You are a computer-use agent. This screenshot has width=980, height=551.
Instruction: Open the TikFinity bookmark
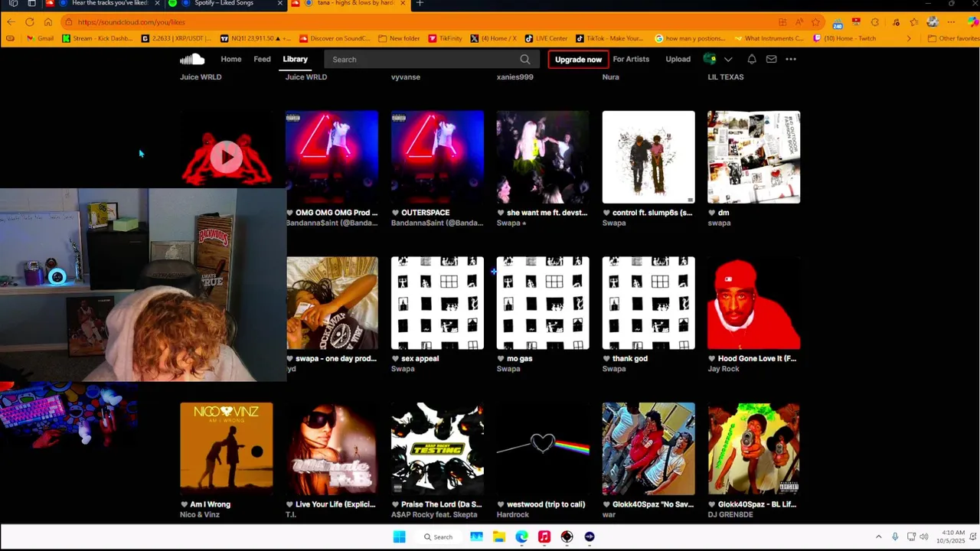coord(446,38)
